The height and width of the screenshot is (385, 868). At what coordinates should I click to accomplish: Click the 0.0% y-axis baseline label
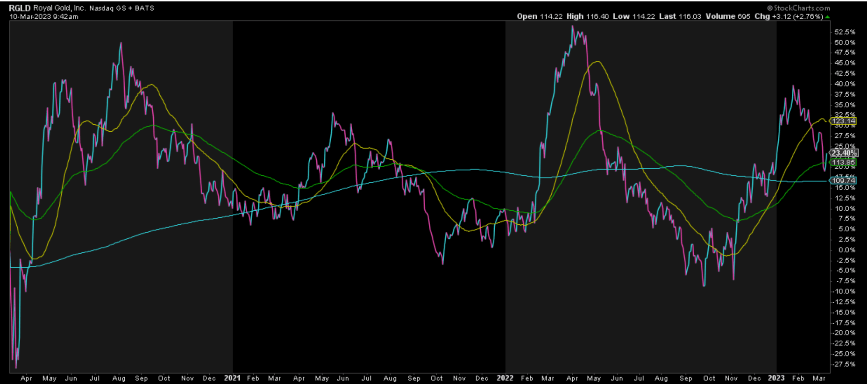[x=847, y=250]
